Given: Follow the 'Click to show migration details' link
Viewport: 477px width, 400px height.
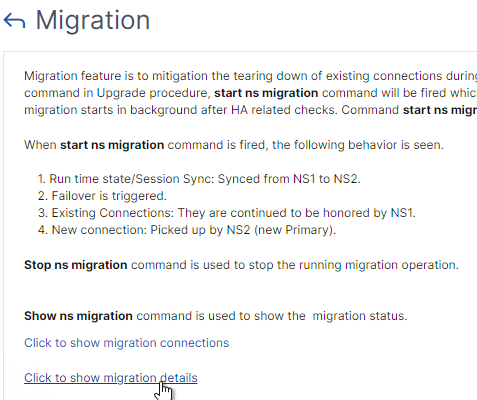Looking at the screenshot, I should [111, 378].
